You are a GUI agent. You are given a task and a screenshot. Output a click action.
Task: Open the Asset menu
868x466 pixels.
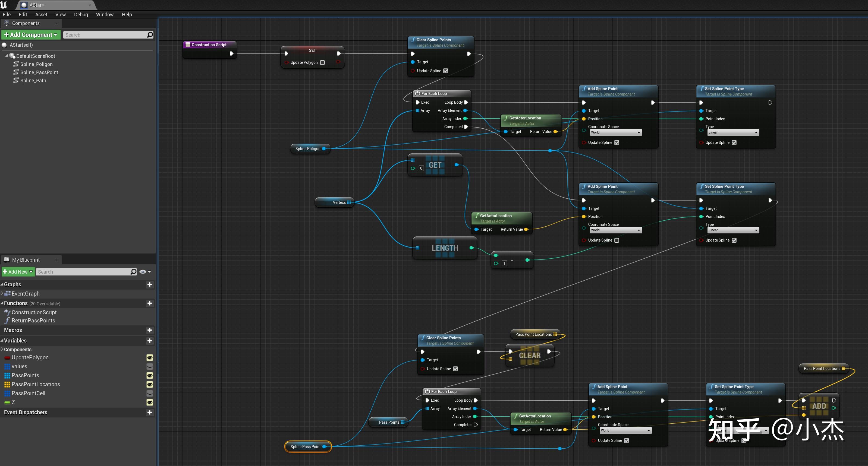coord(41,14)
